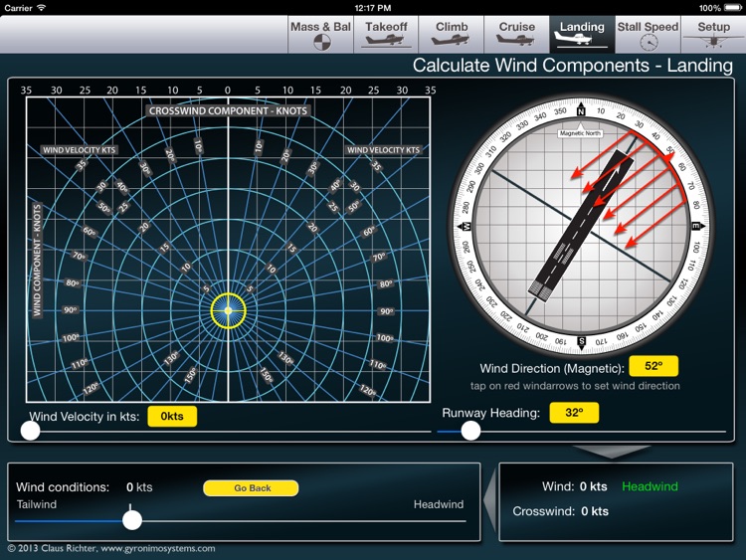Tap the wind arrows instruction hint
Screen dimensions: 746x560
tap(575, 386)
